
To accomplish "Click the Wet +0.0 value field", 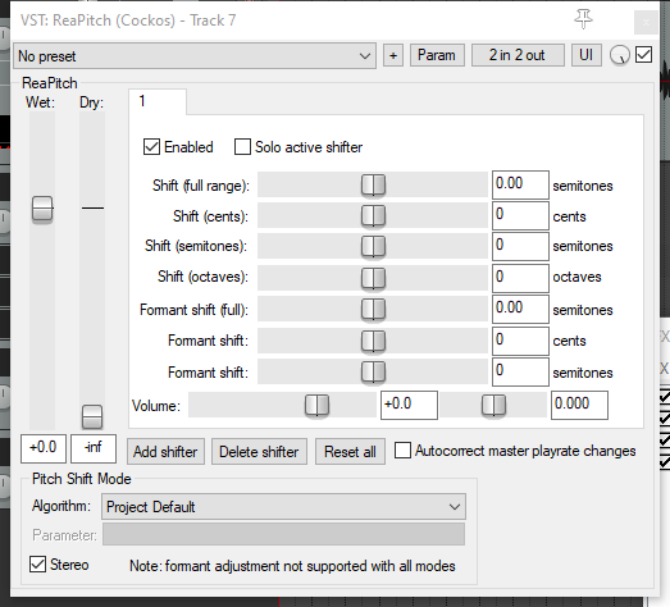I will [44, 449].
